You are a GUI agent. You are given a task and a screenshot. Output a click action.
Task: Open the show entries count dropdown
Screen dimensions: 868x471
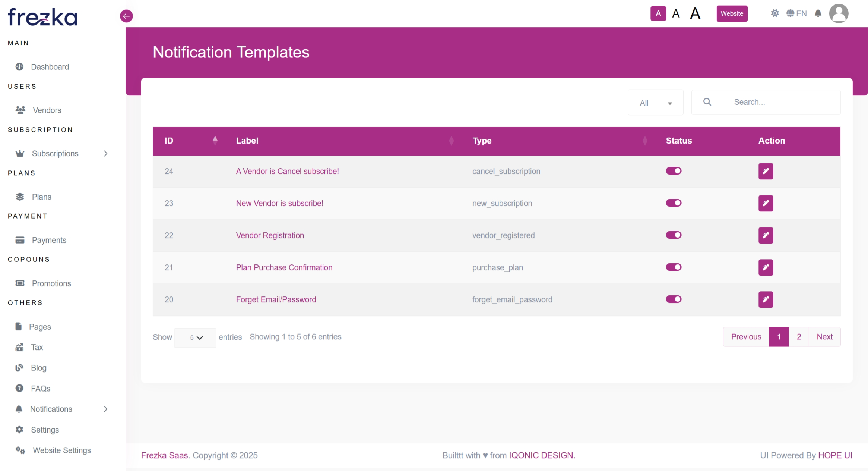click(x=195, y=338)
